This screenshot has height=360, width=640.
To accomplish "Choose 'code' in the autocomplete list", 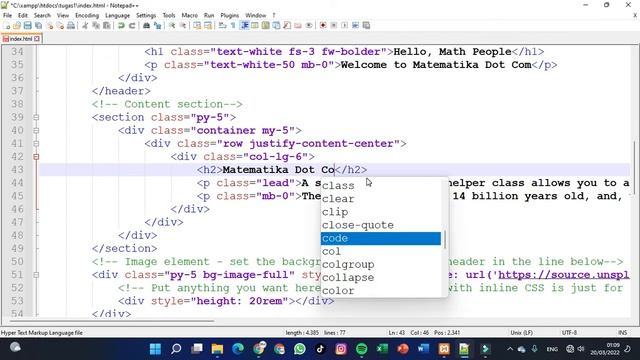I will point(380,238).
